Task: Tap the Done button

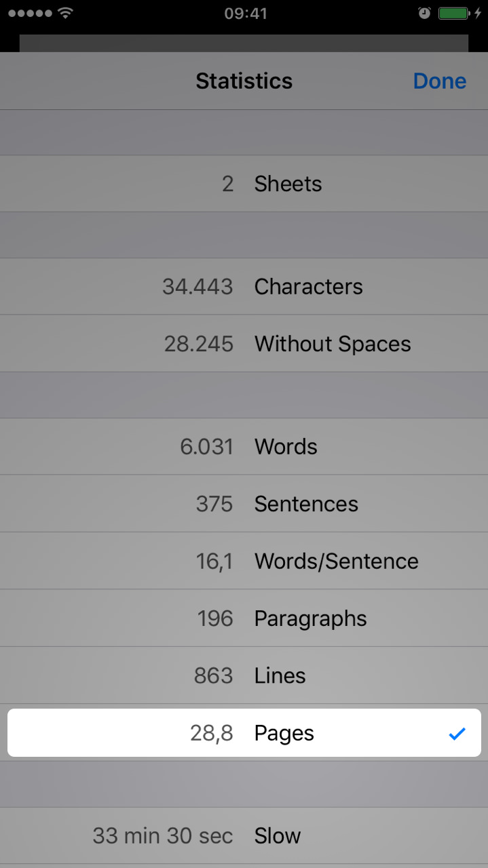Action: [439, 81]
